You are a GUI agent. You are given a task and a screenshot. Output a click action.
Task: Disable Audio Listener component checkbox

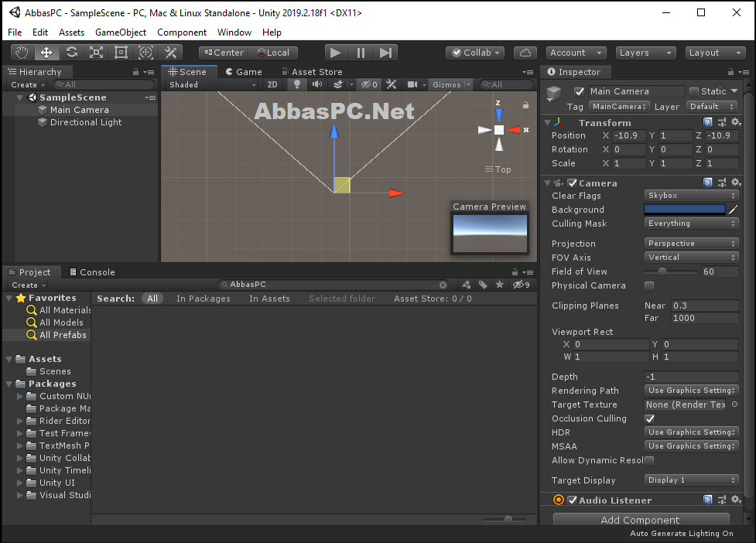coord(573,500)
